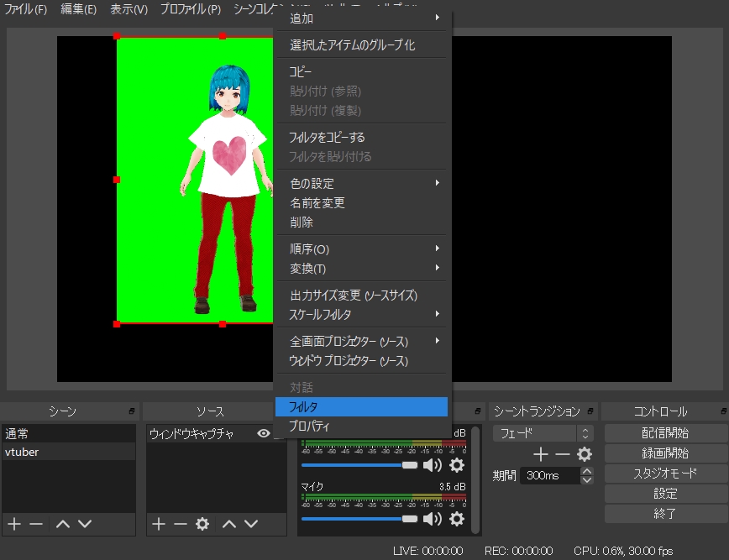
Task: Mute the マイク speaker icon
Action: [432, 519]
